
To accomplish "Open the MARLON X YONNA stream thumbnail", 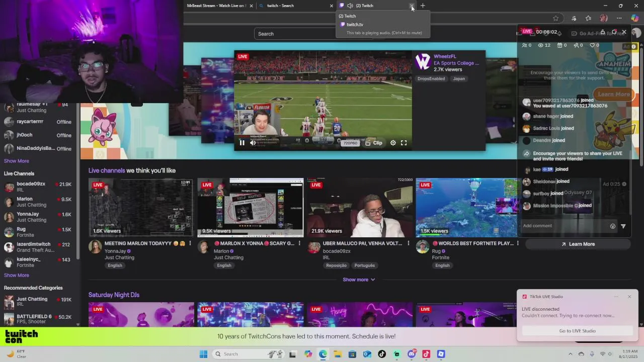I will (251, 207).
